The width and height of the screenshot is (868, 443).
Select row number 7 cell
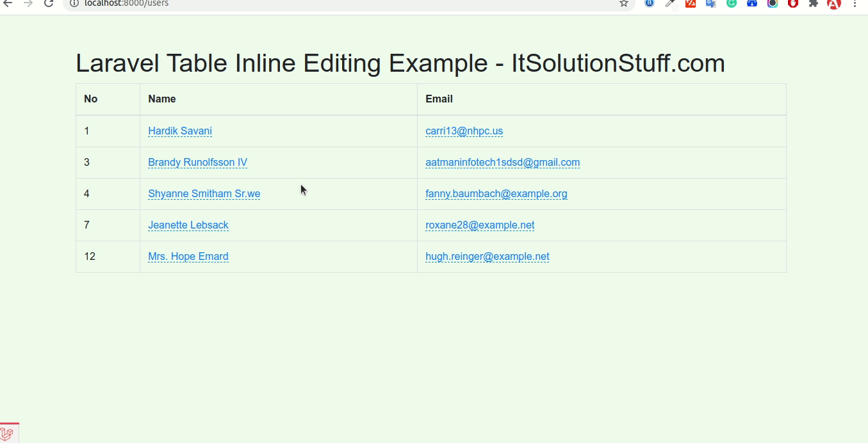108,225
